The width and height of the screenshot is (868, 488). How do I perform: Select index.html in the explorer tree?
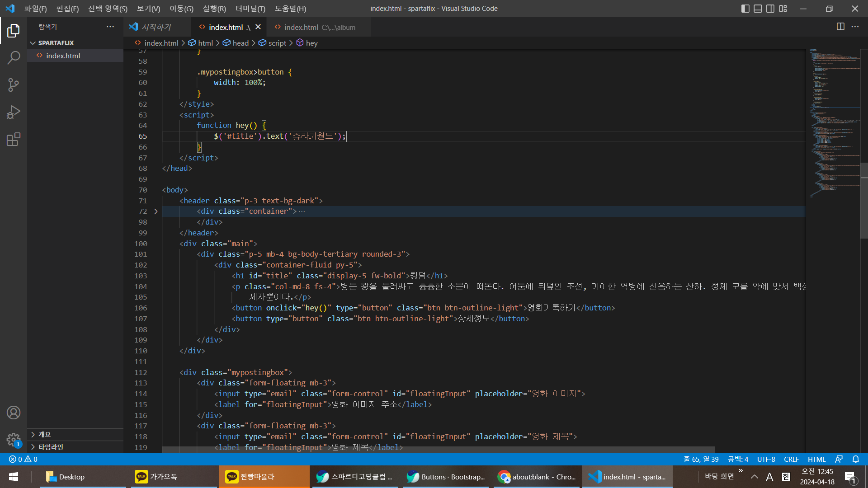75,56
